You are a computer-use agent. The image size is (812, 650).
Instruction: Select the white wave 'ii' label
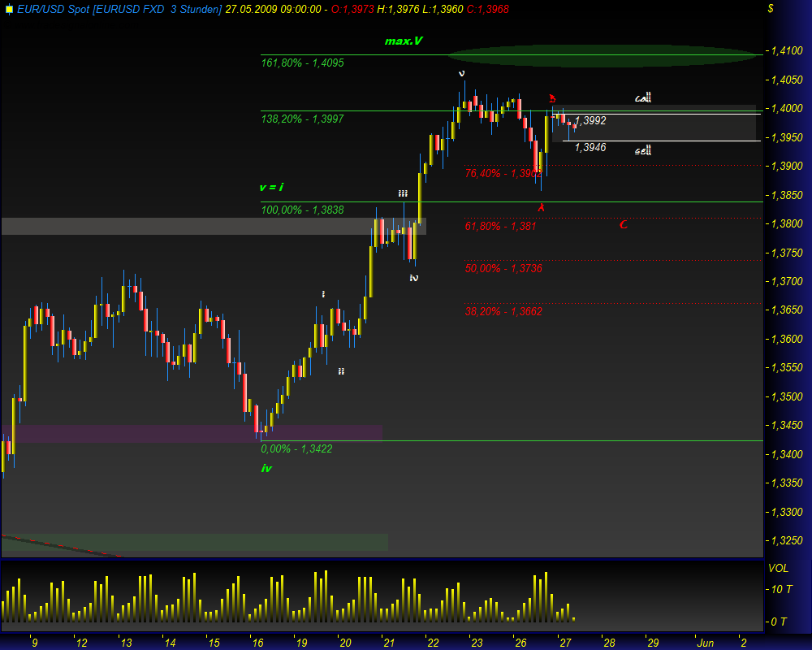[341, 371]
